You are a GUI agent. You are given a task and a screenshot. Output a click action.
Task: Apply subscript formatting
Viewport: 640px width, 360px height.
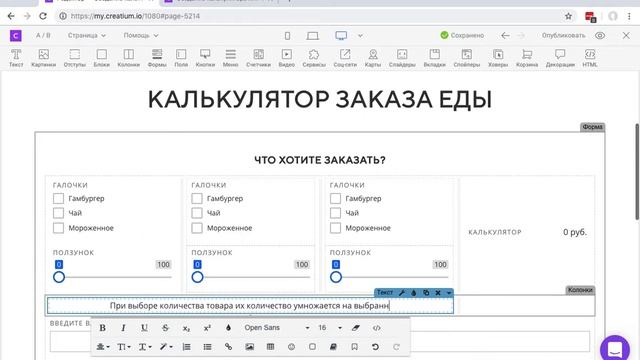pyautogui.click(x=186, y=328)
